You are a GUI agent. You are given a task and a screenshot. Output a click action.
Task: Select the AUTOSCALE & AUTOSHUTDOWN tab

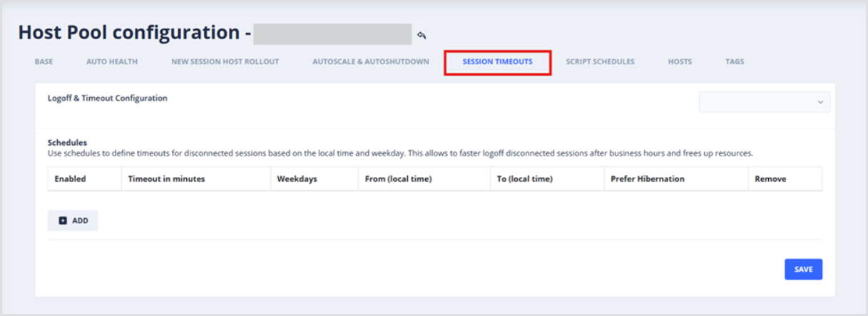370,62
